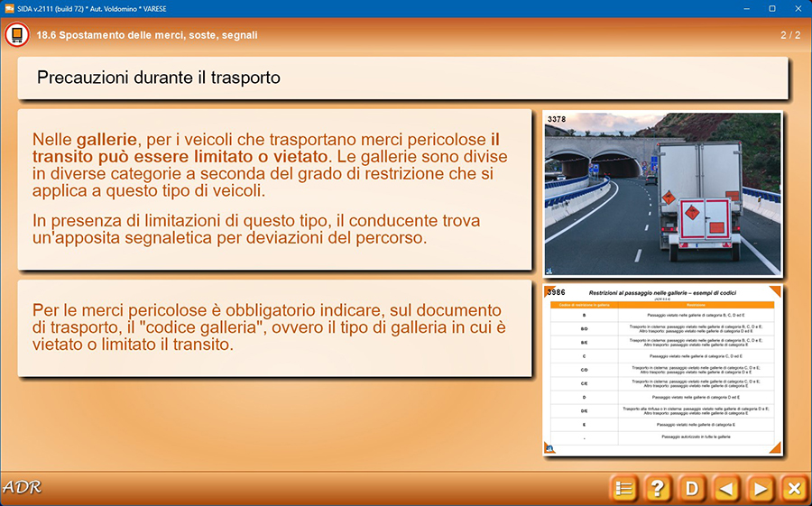Close the lesson with orange X icon
The height and width of the screenshot is (506, 812).
coord(794,489)
